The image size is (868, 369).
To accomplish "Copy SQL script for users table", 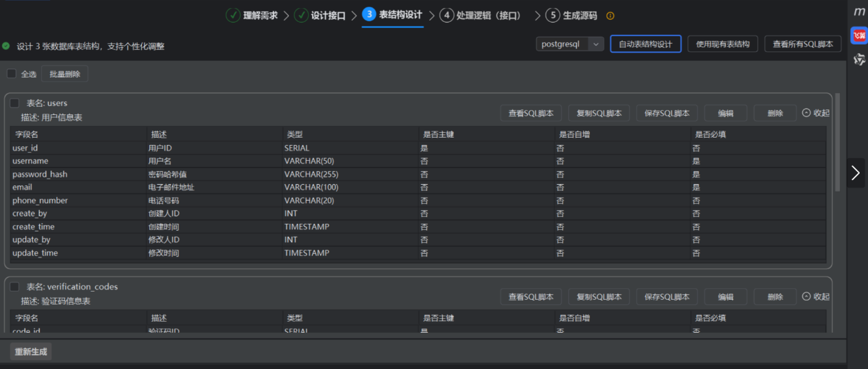I will pyautogui.click(x=599, y=114).
